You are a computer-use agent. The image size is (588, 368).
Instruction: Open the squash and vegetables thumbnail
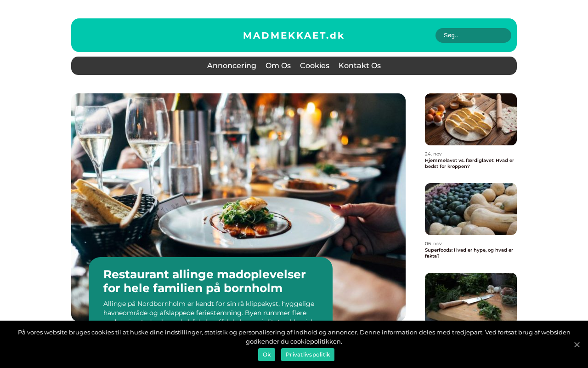[x=471, y=209]
